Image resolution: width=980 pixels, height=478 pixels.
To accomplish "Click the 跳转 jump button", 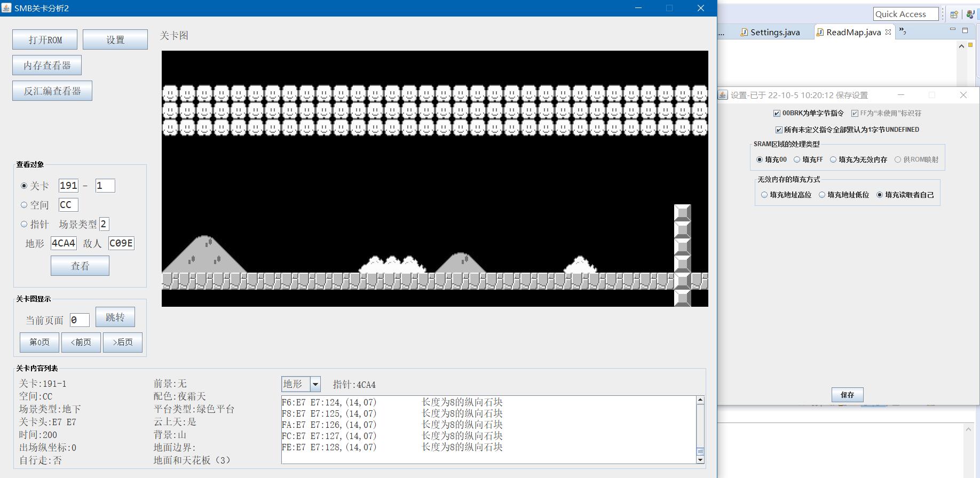I will click(x=115, y=317).
